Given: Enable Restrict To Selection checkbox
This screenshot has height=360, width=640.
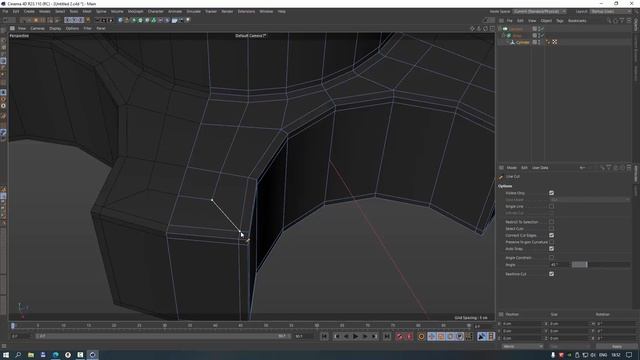Looking at the screenshot, I should (x=551, y=222).
